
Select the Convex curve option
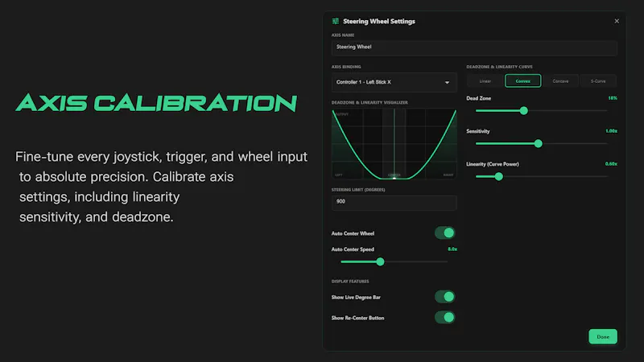point(522,81)
